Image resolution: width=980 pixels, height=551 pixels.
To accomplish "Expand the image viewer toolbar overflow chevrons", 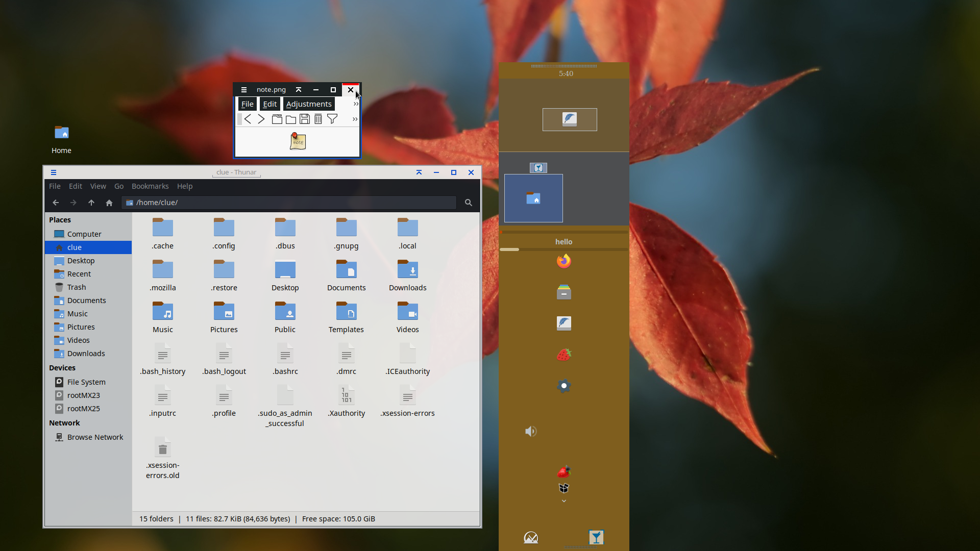I will click(355, 119).
